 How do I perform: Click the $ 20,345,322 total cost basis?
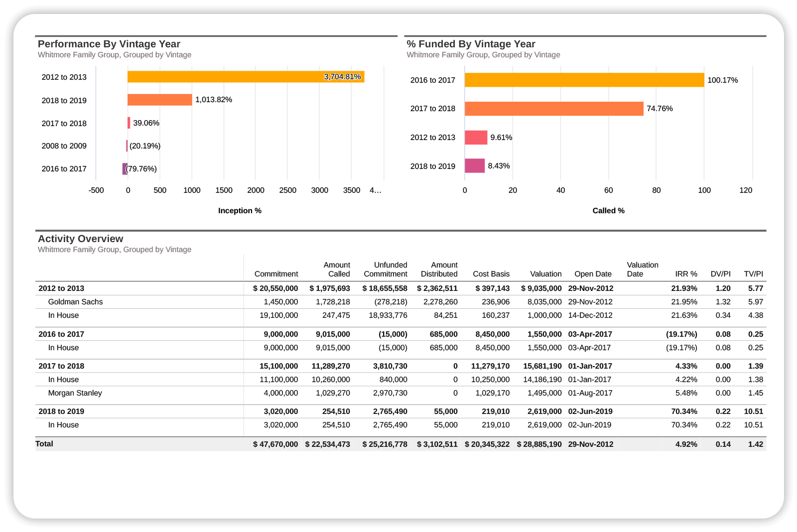pos(487,444)
